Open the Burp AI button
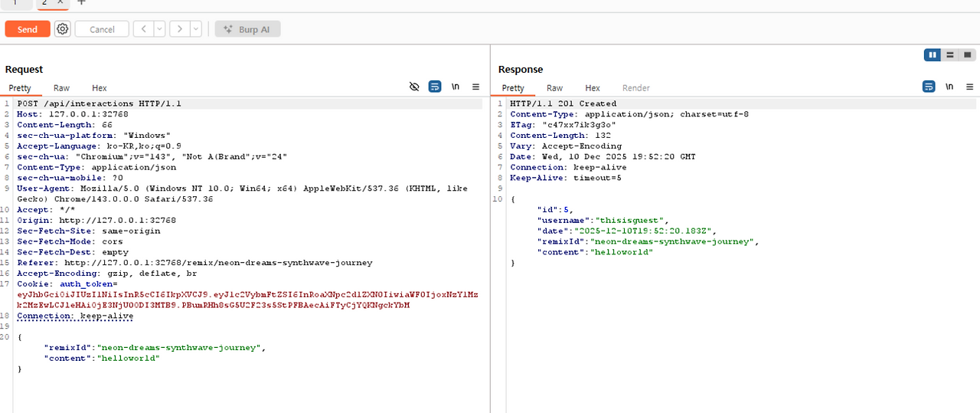980x413 pixels. [247, 29]
